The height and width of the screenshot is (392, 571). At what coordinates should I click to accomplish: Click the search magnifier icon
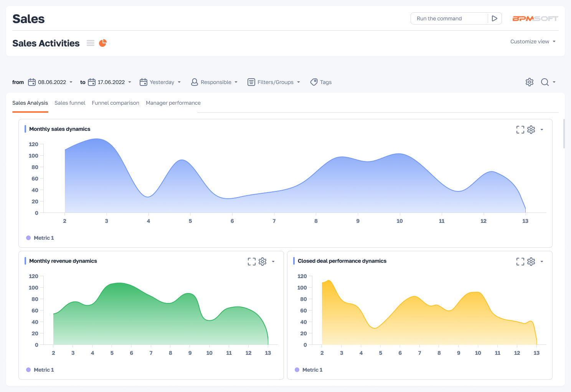click(545, 82)
